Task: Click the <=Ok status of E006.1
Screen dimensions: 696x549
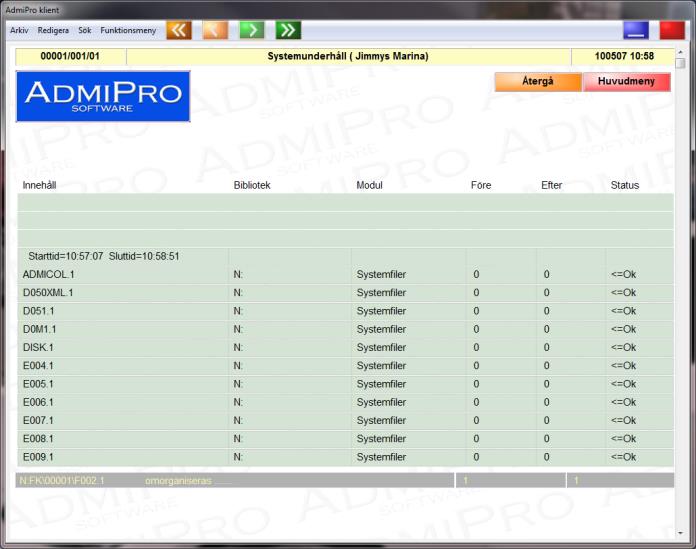Action: point(623,402)
